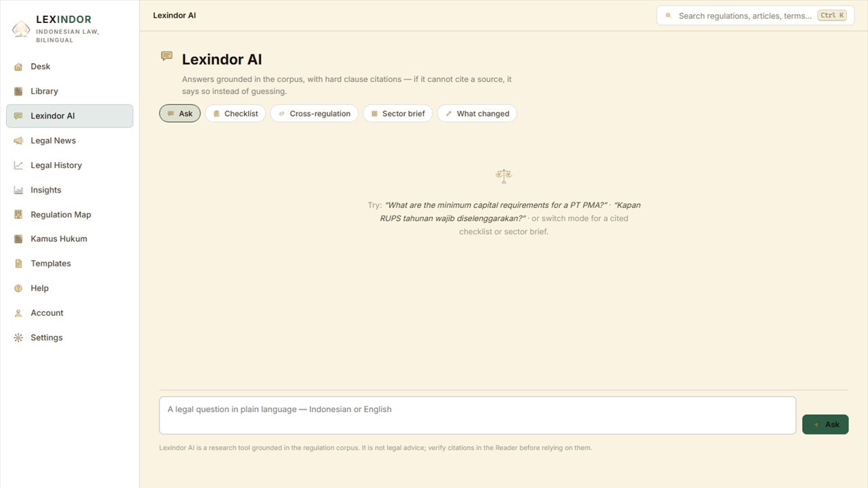Screen dimensions: 868x488
Task: Click the Help question mark icon
Action: click(x=18, y=288)
